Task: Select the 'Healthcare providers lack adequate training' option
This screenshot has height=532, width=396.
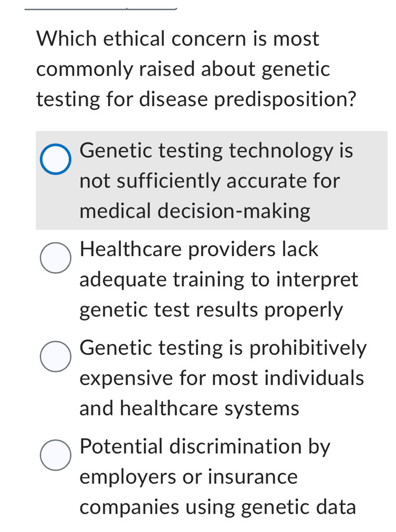Action: point(55,257)
